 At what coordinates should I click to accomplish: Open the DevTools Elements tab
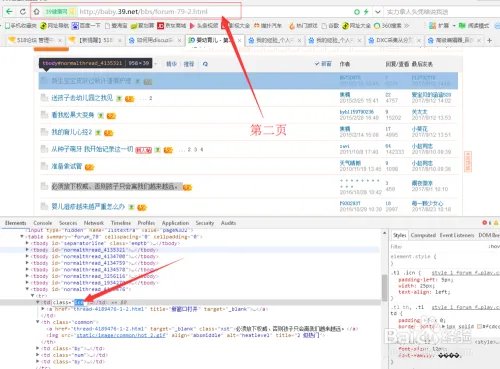[15, 223]
